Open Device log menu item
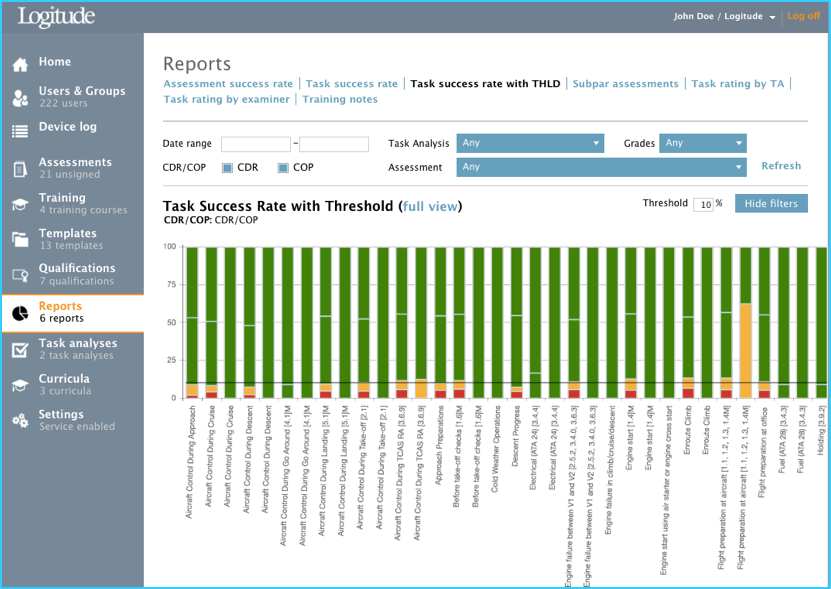 pos(68,127)
